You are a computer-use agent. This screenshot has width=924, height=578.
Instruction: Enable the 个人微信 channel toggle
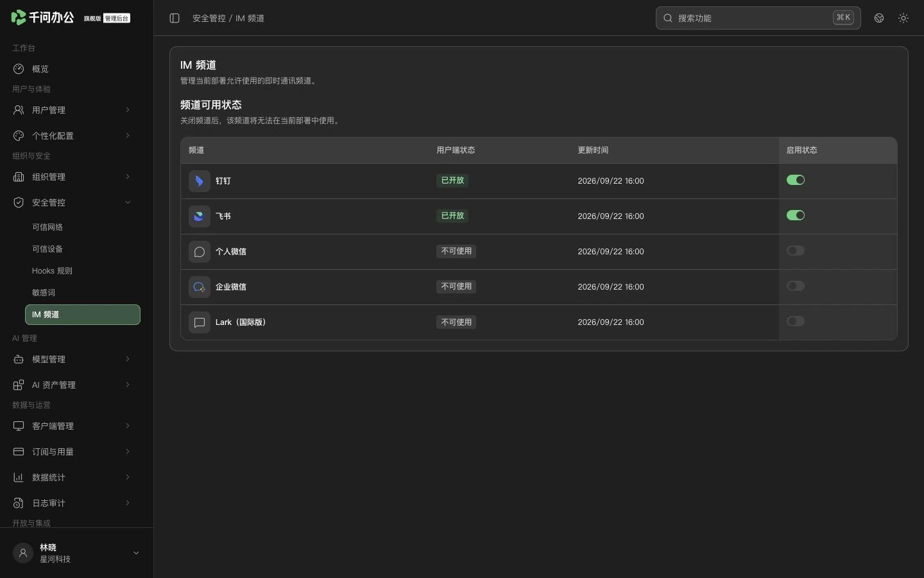796,250
